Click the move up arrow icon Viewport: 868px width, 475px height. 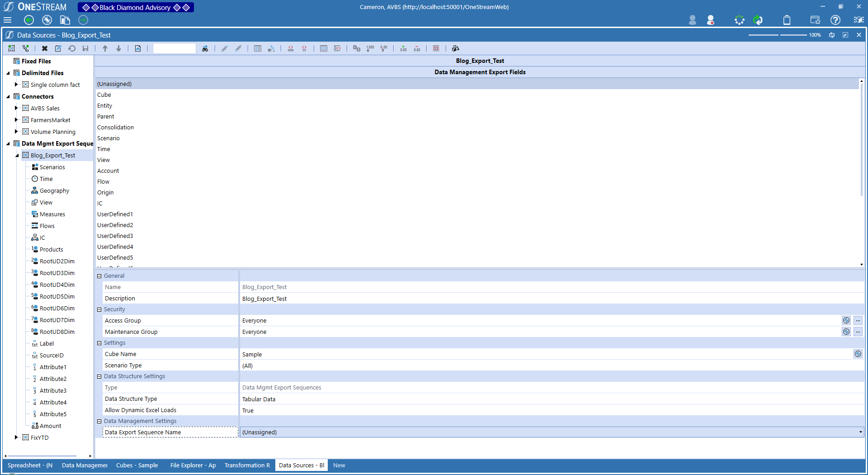105,48
